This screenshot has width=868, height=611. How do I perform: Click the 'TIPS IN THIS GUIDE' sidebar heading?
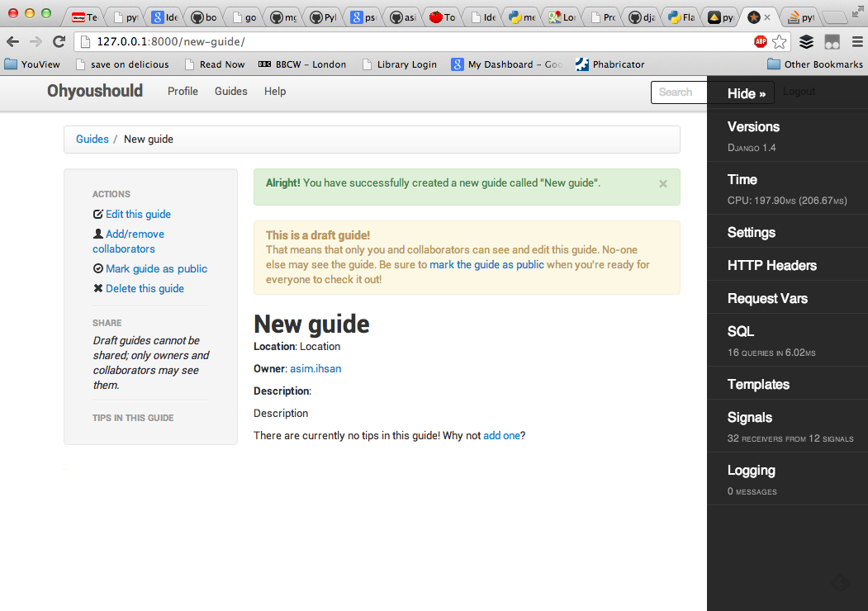click(x=133, y=418)
